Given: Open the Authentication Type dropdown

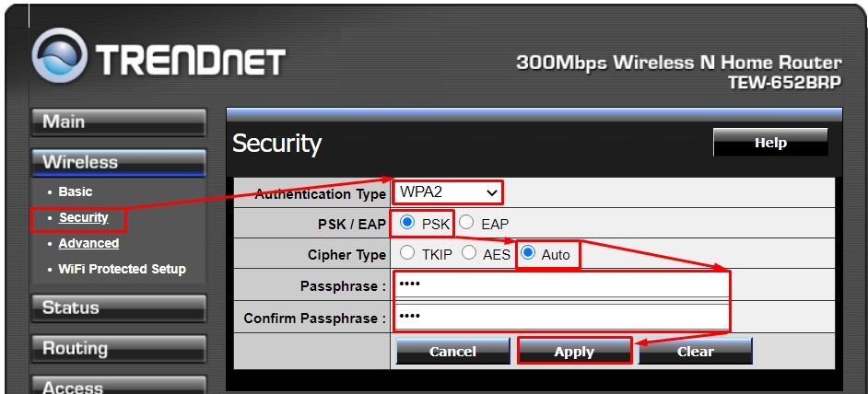Looking at the screenshot, I should [x=448, y=192].
